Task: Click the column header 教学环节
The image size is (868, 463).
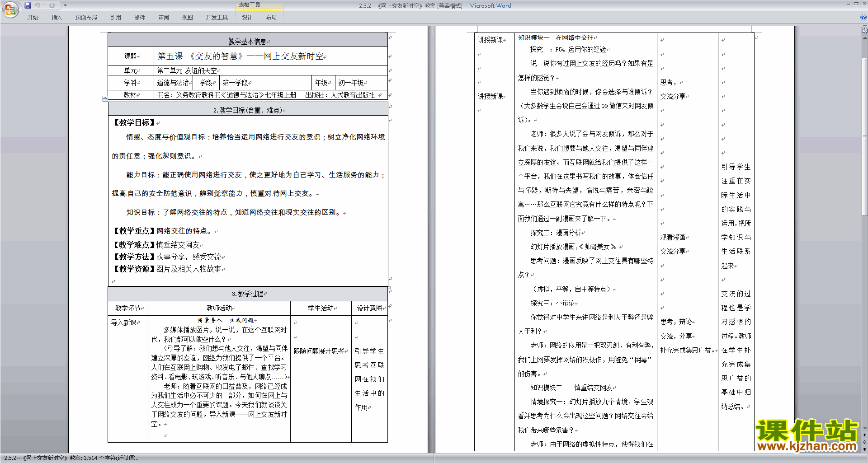Action: point(128,308)
